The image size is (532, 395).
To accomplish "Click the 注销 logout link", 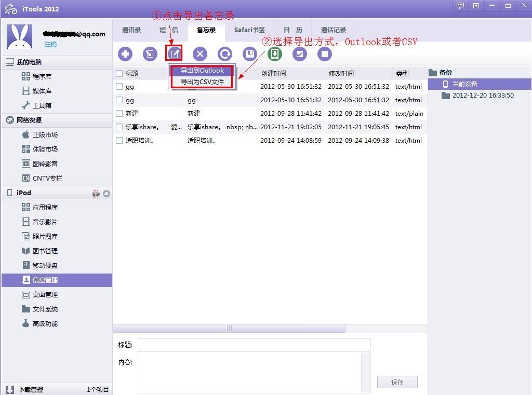I will (x=50, y=45).
